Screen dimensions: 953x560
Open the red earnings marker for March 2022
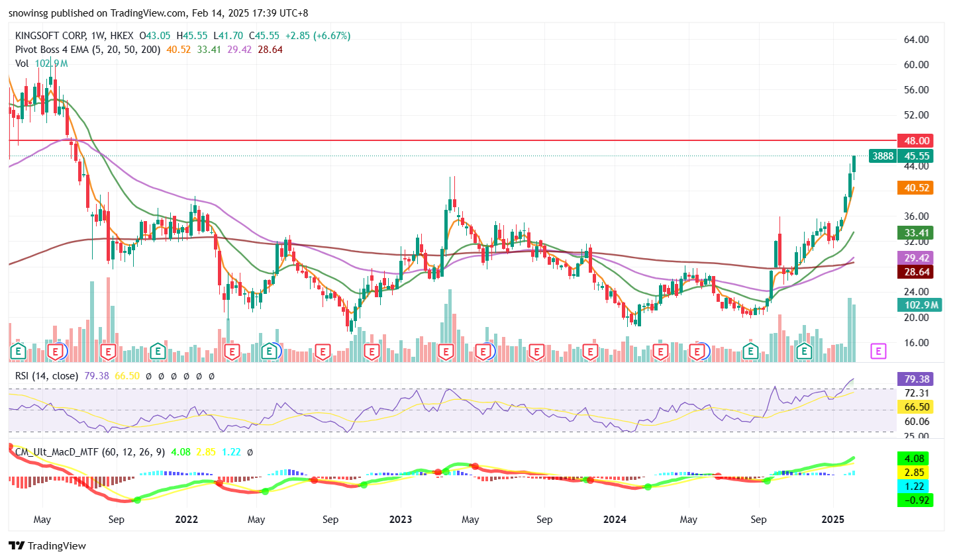tap(232, 351)
